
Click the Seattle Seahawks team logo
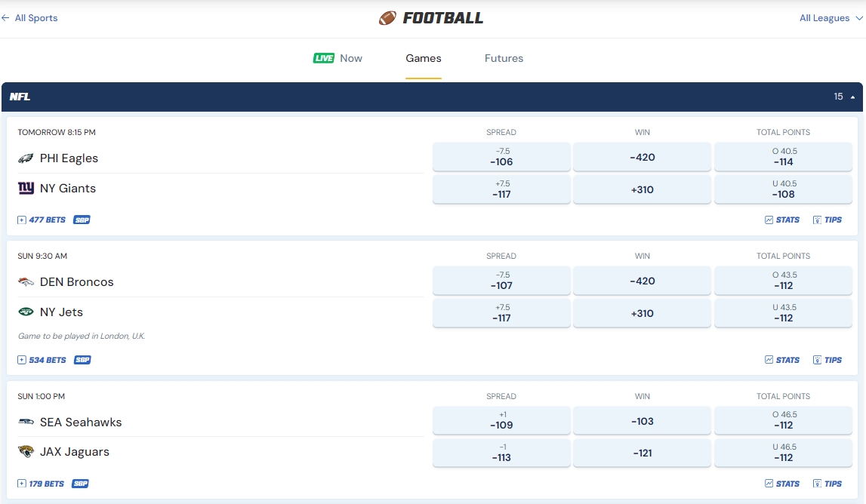26,423
